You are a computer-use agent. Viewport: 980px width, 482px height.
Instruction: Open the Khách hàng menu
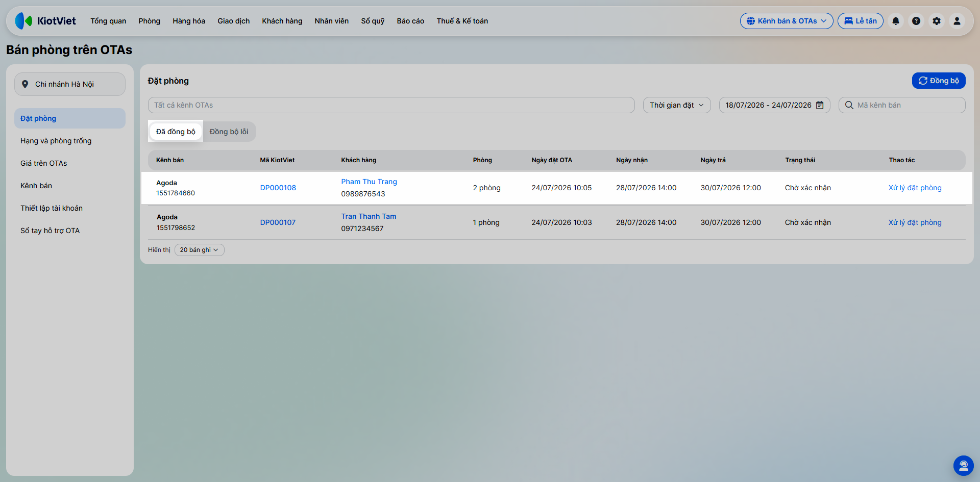point(282,21)
